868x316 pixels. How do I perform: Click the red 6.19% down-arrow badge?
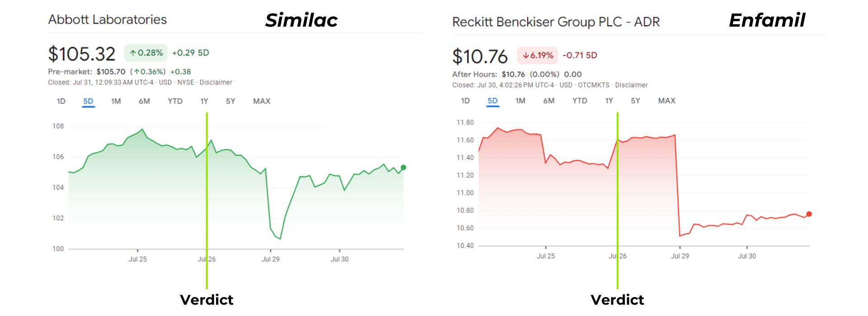pos(538,56)
